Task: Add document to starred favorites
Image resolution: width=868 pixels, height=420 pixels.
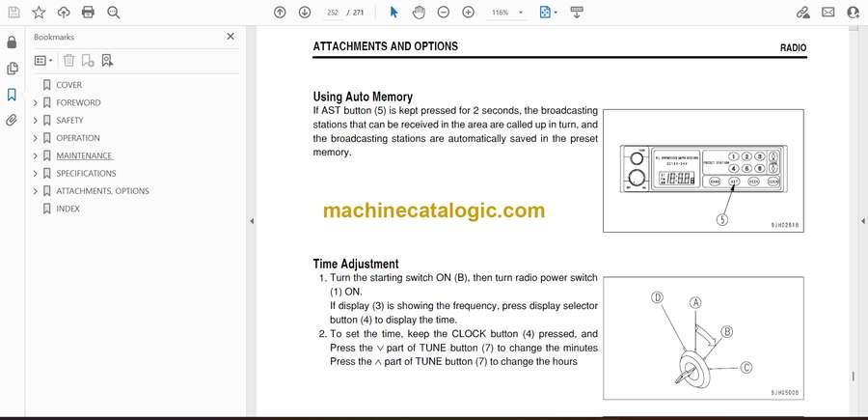Action: pos(39,13)
